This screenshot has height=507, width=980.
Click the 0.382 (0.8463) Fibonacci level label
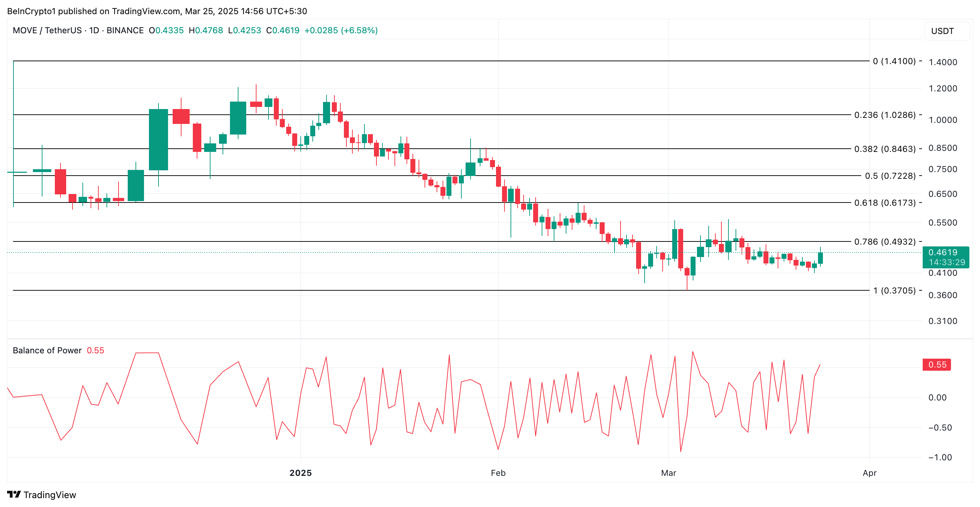click(x=884, y=149)
